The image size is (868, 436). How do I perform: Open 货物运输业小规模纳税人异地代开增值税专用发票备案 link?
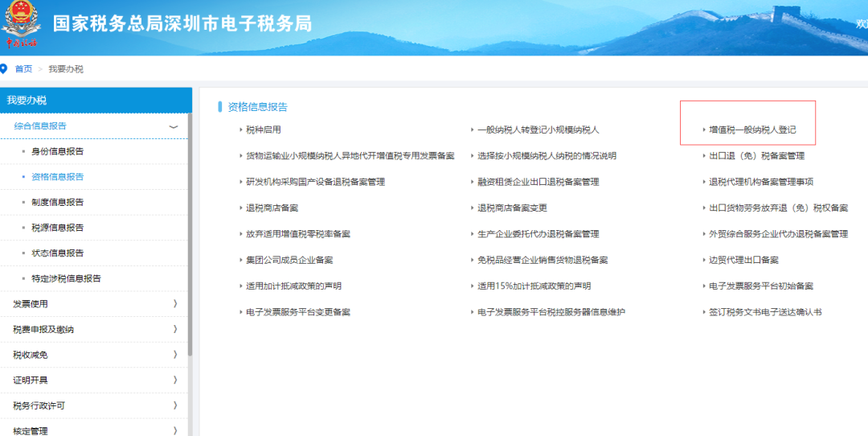coord(350,156)
